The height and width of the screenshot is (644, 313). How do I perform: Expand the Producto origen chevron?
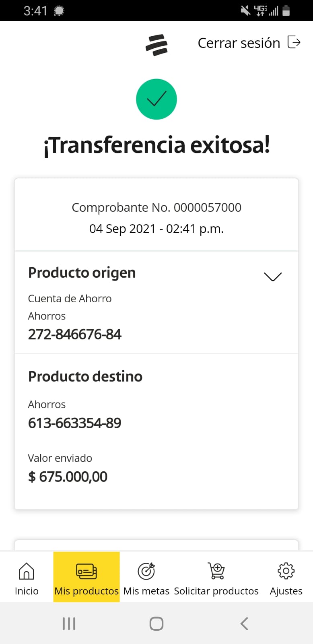[273, 277]
